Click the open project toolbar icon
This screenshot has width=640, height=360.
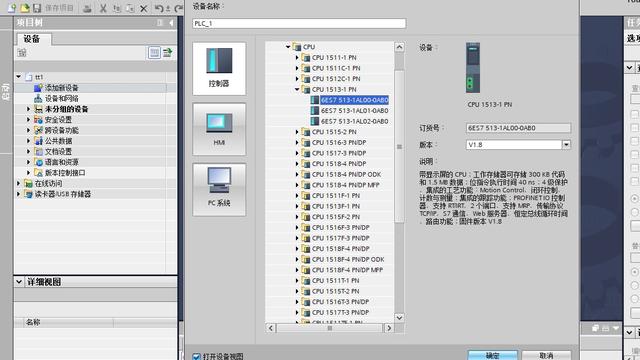(25, 7)
